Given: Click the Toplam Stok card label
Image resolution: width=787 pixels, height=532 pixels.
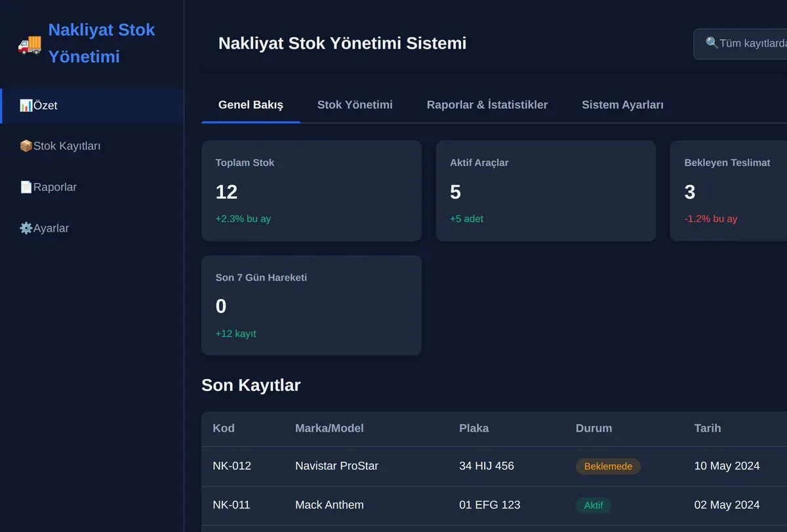Looking at the screenshot, I should pyautogui.click(x=245, y=163).
